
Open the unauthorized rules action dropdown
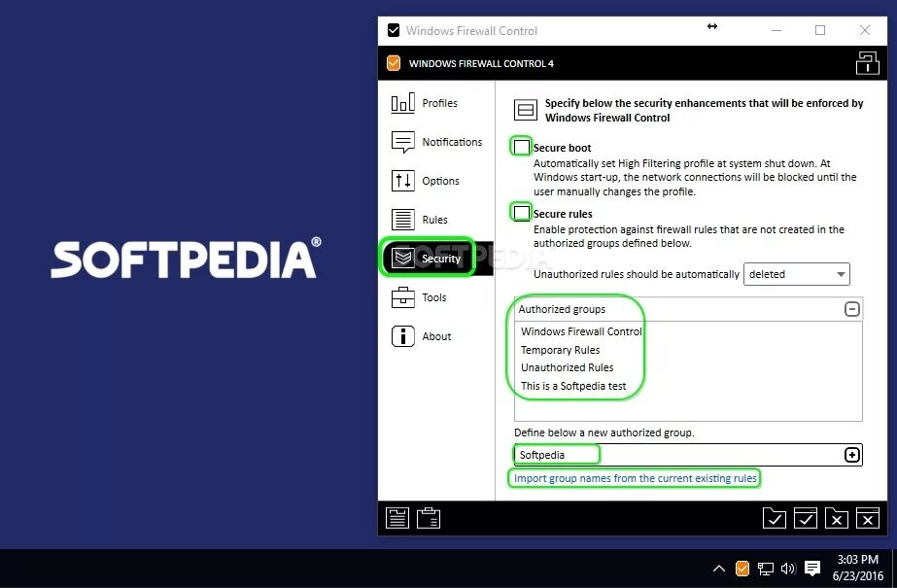(796, 274)
